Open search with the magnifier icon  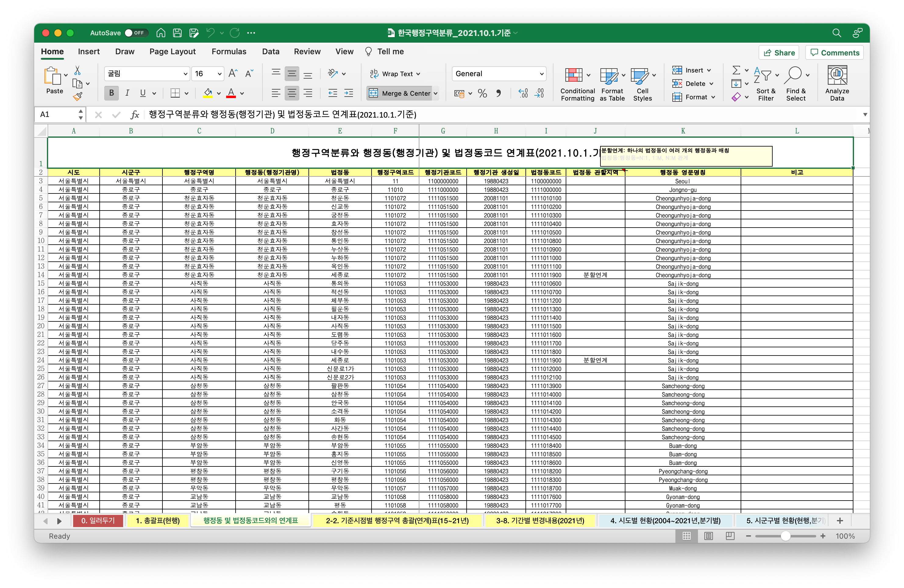pyautogui.click(x=837, y=33)
